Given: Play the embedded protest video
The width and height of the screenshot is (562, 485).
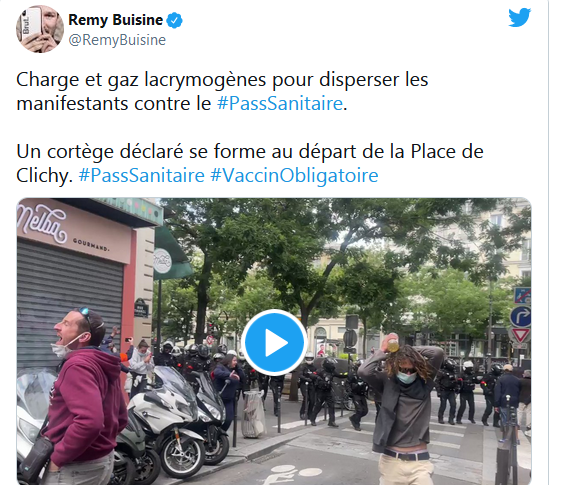Looking at the screenshot, I should point(274,343).
